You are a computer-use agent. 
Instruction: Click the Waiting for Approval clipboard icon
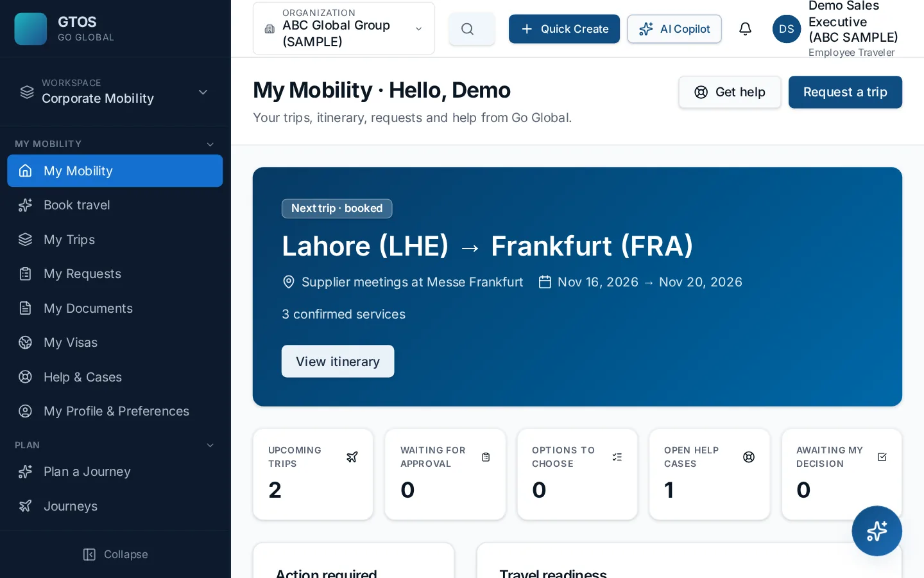point(486,457)
